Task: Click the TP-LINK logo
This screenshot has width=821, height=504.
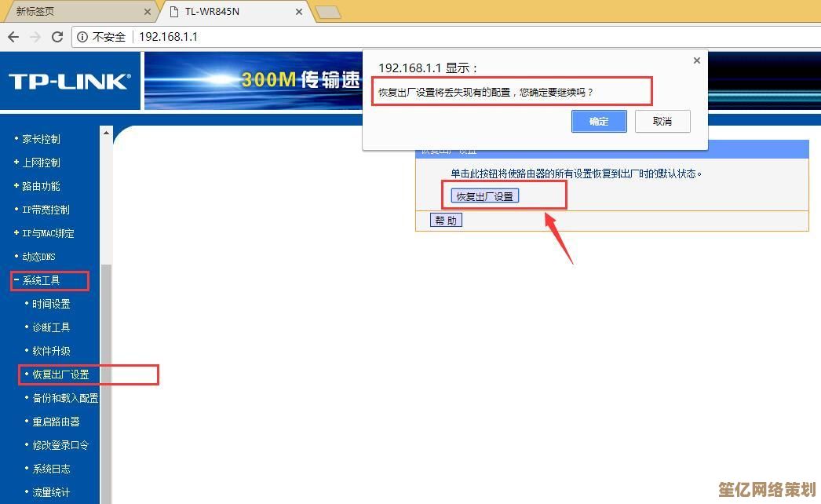Action: pyautogui.click(x=70, y=81)
